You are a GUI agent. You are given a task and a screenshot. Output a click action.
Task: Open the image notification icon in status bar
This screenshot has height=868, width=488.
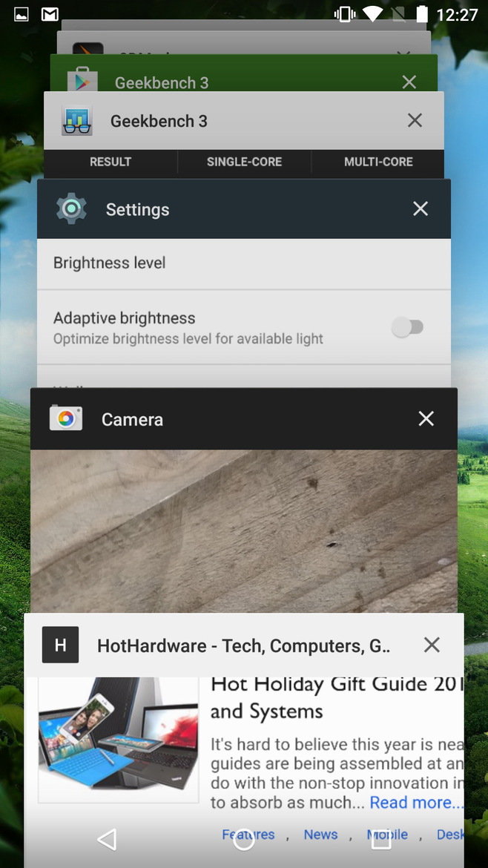(x=21, y=14)
